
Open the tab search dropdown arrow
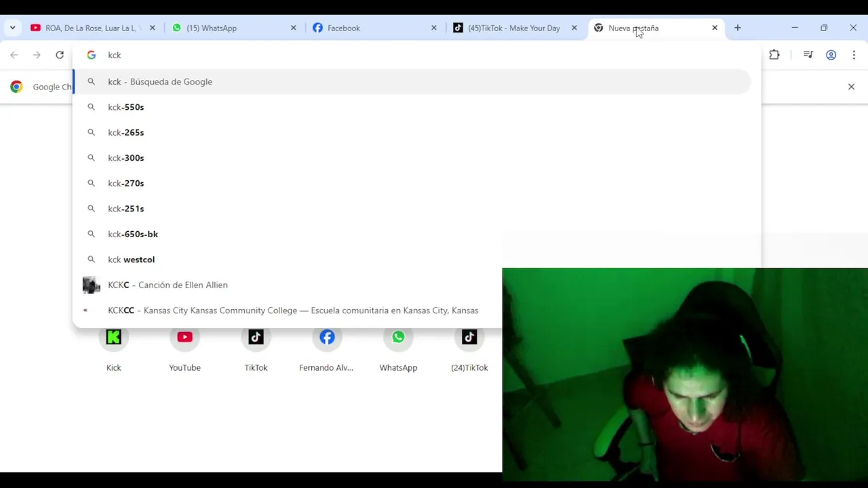click(x=12, y=28)
